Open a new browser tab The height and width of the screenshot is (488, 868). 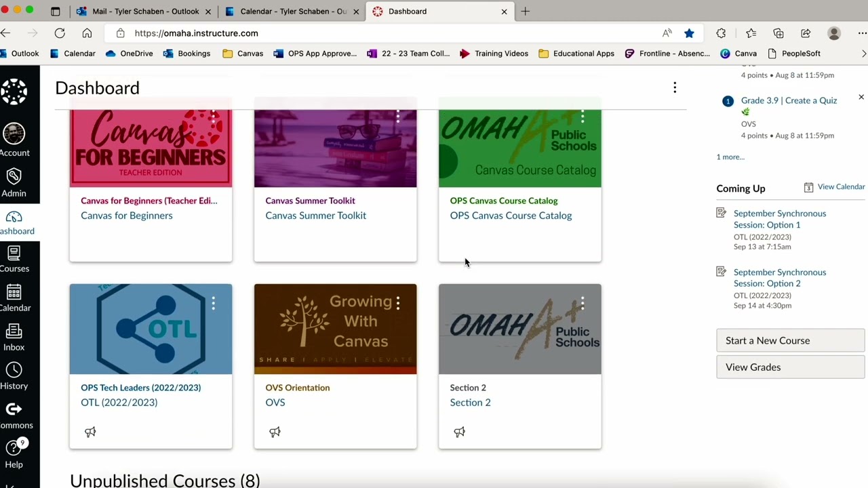pyautogui.click(x=526, y=12)
